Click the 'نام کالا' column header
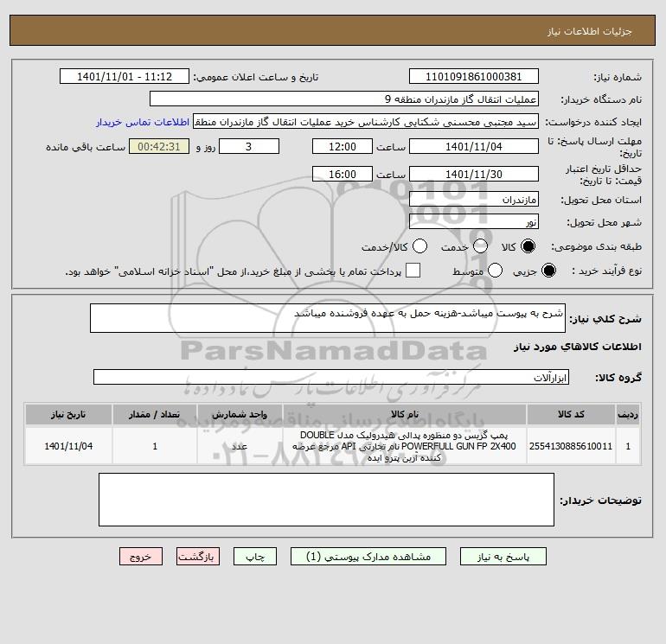666x644 pixels. point(405,414)
